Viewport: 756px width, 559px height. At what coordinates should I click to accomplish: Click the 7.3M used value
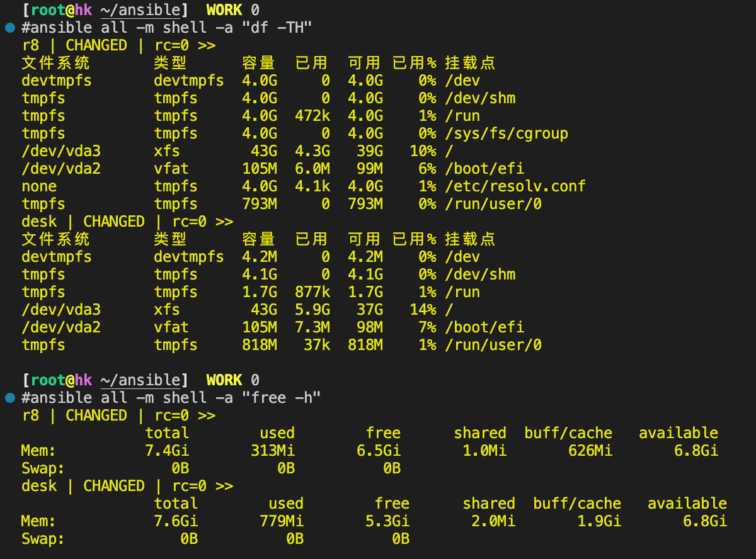[x=312, y=327]
